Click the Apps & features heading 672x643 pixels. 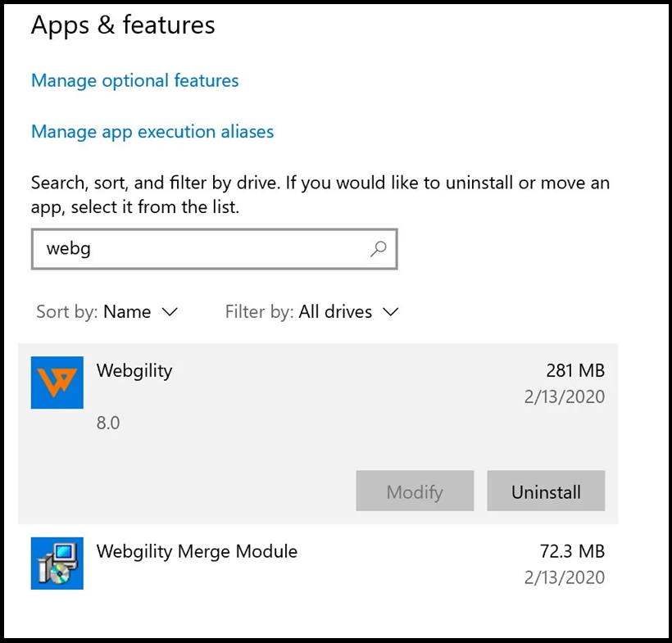[x=123, y=25]
